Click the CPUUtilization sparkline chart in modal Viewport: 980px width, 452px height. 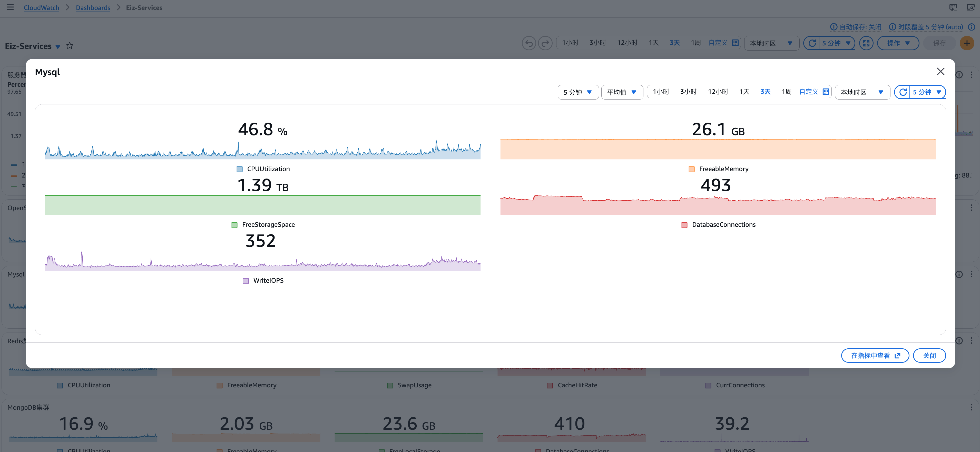(262, 150)
